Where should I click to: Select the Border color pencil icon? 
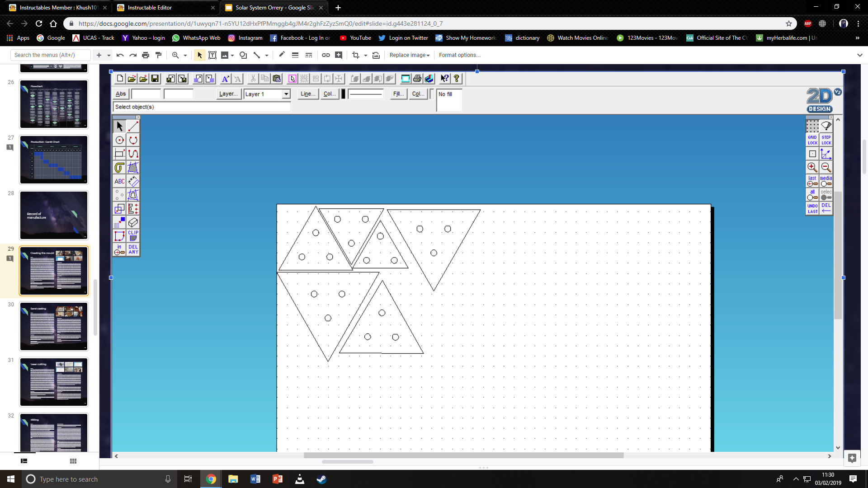pyautogui.click(x=282, y=55)
